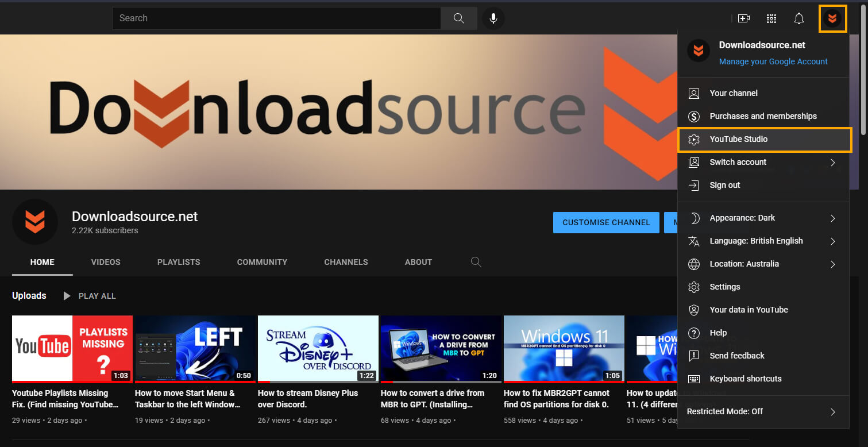Viewport: 868px width, 447px height.
Task: Open the Stream Disney+ over Discord thumbnail
Action: (x=318, y=349)
